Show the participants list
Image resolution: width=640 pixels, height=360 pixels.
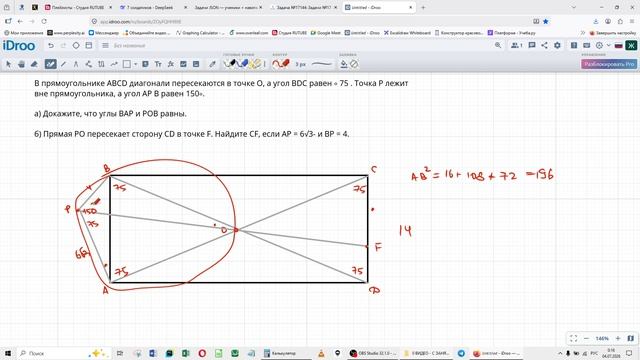pos(517,45)
